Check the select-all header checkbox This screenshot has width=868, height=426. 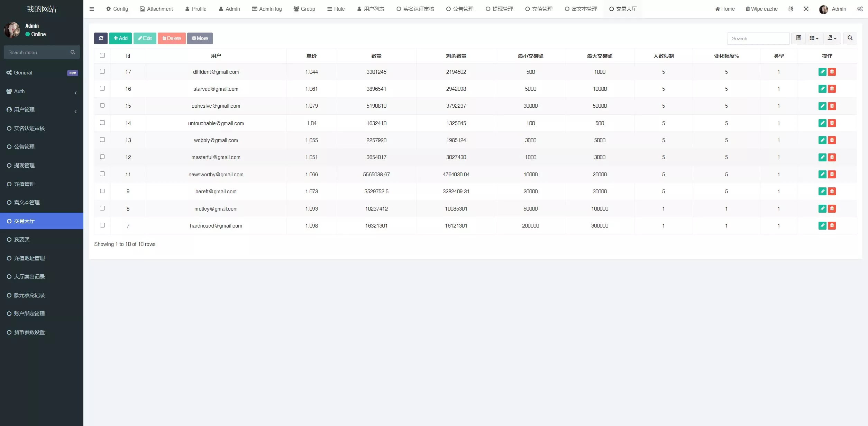coord(102,55)
